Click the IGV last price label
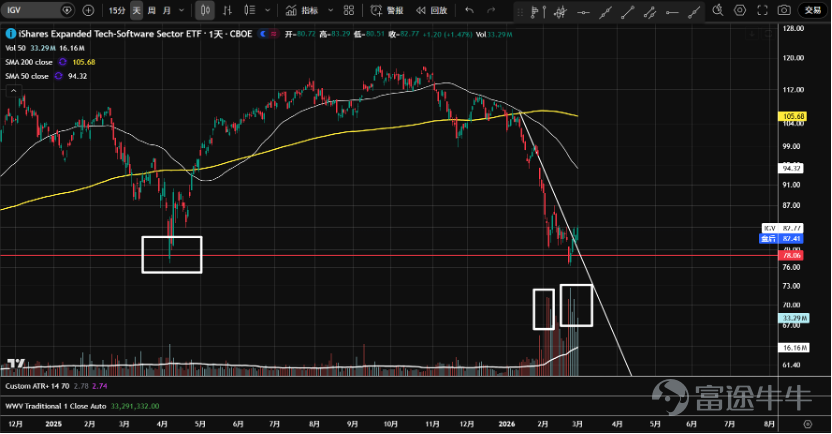The width and height of the screenshot is (832, 434). point(782,228)
